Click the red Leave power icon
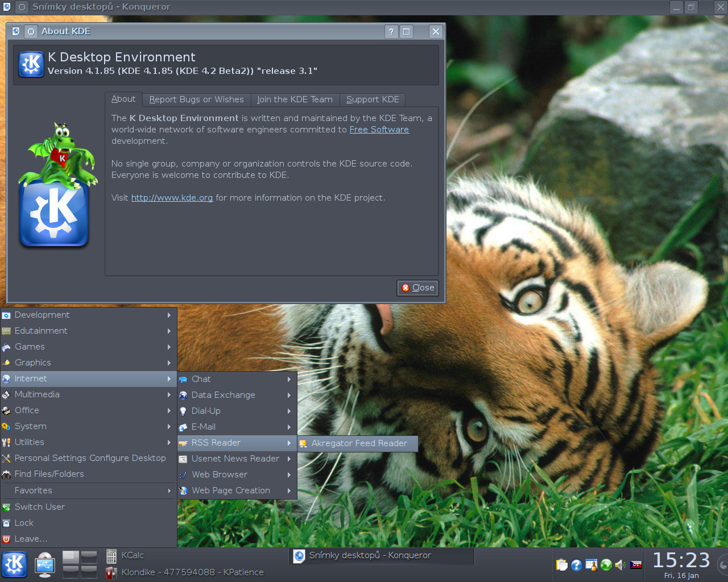728x582 pixels. click(x=6, y=539)
